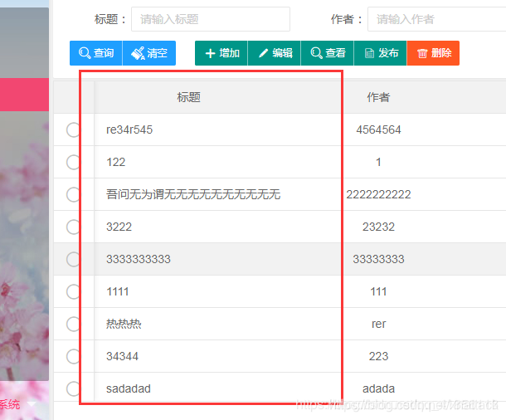Click the 查询 search button

click(x=96, y=53)
